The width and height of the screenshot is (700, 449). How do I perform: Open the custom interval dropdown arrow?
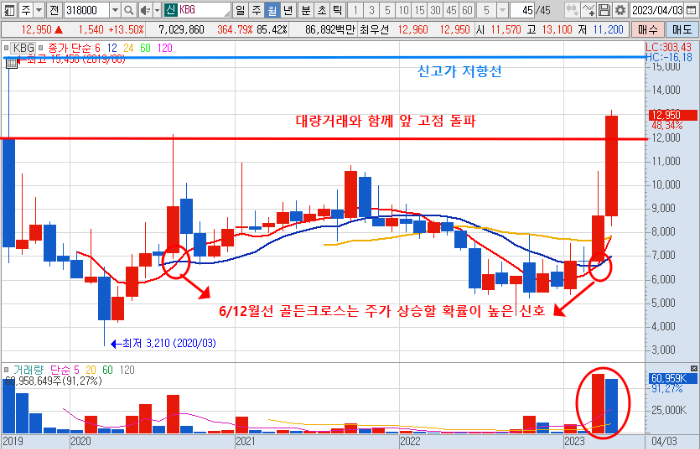coord(502,10)
